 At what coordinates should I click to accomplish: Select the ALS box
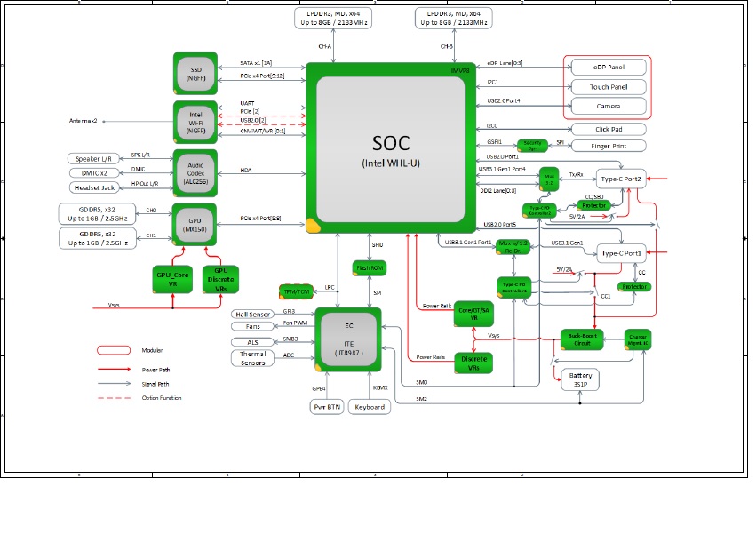point(252,342)
